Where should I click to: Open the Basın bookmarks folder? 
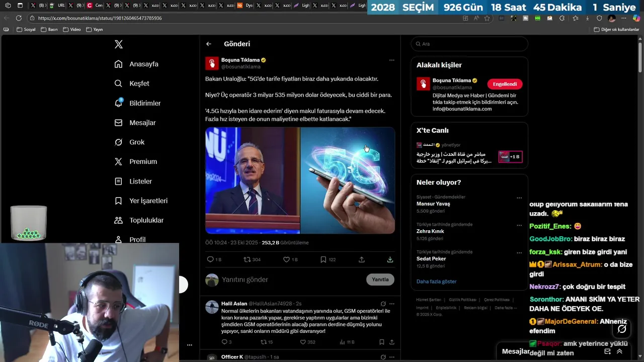[49, 29]
